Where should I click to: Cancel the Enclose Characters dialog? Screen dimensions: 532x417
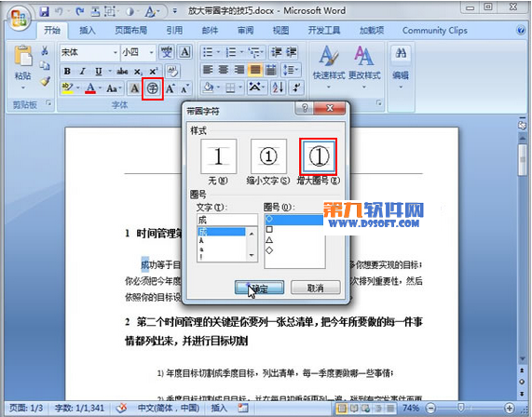tap(316, 288)
